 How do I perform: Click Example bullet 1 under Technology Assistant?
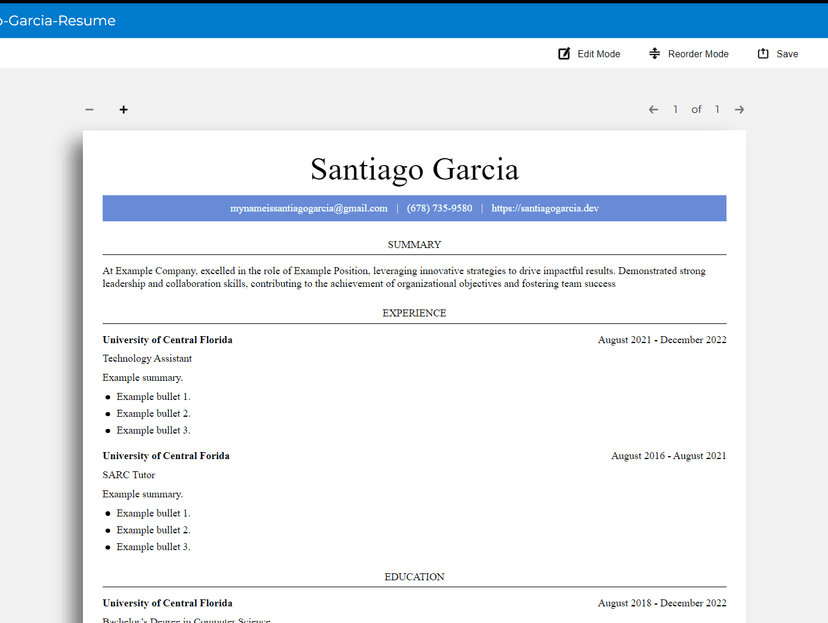[154, 397]
